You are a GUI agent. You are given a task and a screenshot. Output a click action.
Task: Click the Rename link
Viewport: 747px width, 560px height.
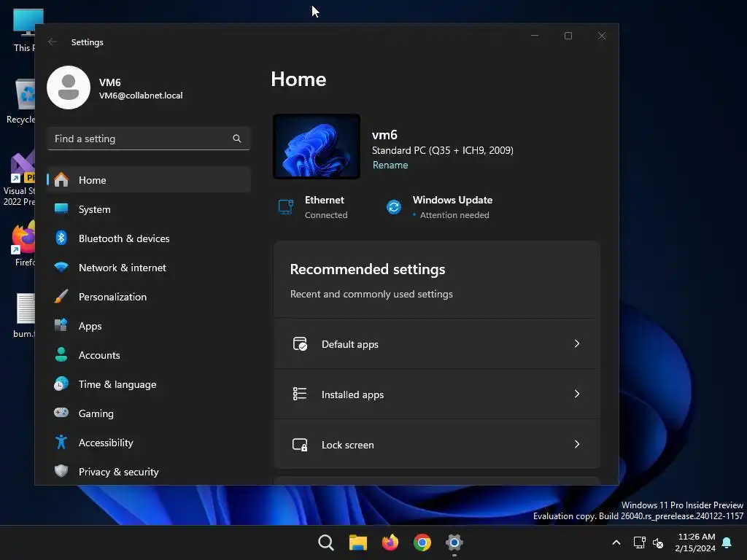(x=390, y=165)
